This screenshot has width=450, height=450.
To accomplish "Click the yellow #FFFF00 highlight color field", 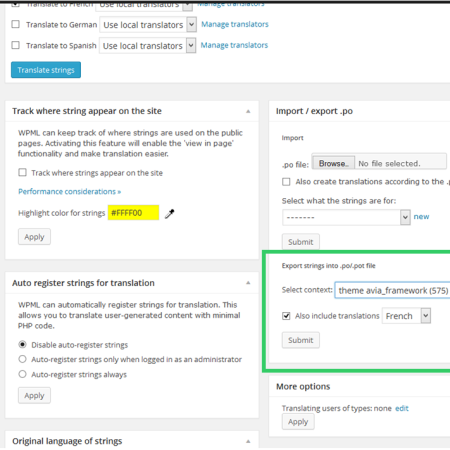I will [x=133, y=213].
